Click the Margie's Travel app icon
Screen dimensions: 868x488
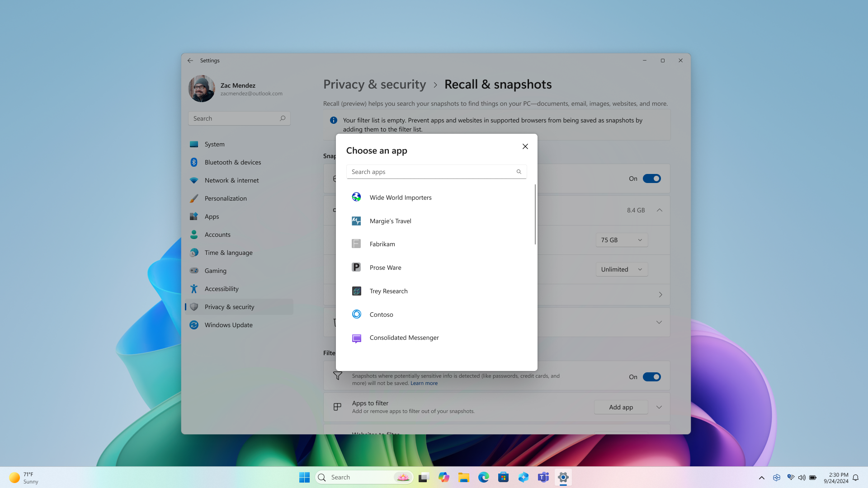click(x=356, y=221)
